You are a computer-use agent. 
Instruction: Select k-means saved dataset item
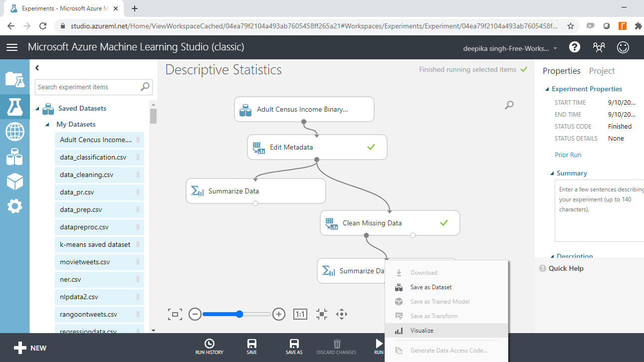99,245
